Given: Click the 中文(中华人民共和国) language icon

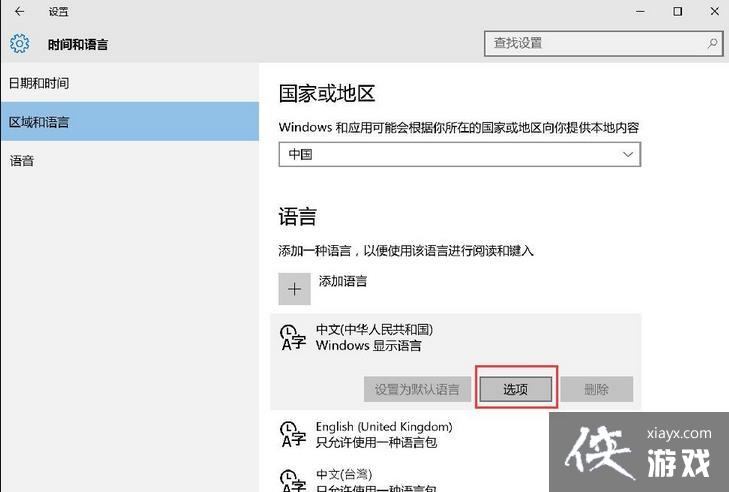Looking at the screenshot, I should coord(293,338).
